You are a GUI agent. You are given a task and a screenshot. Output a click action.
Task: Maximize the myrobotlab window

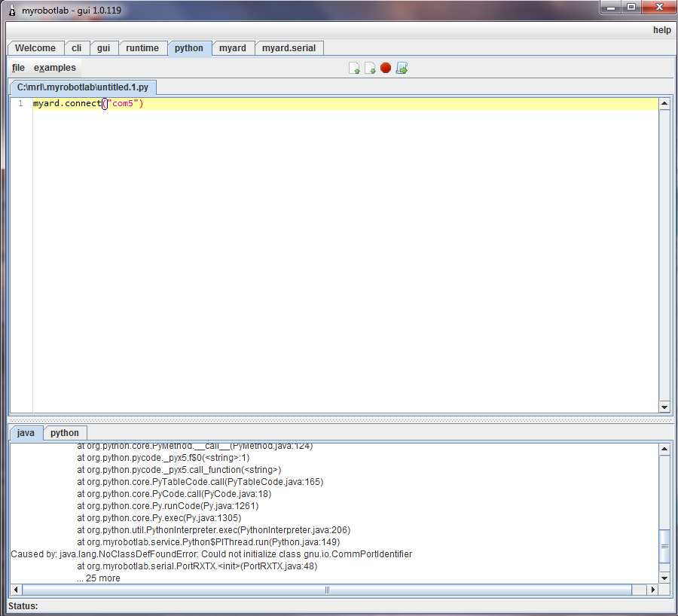631,8
